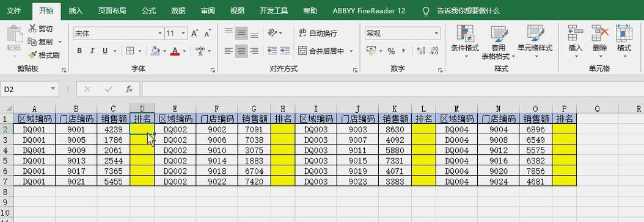This screenshot has width=644, height=222.
Task: Open the font size 11 dropdown
Action: 183,34
